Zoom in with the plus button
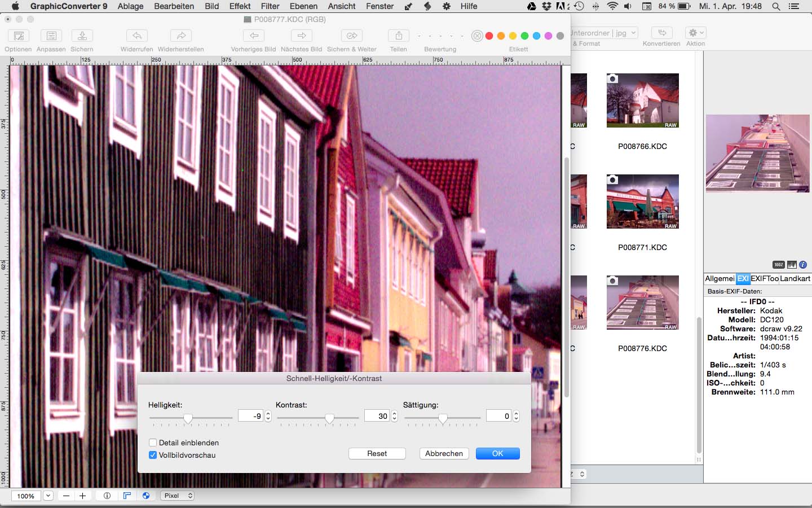Screen dimensions: 812x508 coord(83,496)
